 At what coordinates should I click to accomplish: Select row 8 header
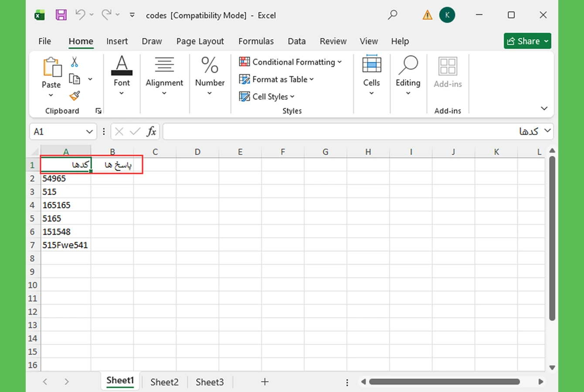(x=32, y=258)
